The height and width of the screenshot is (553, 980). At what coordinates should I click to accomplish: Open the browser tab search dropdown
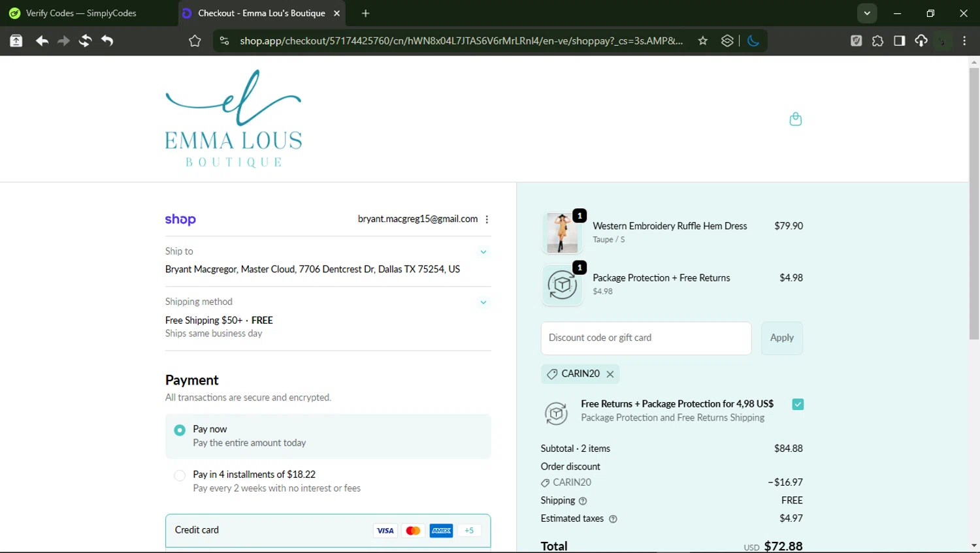point(867,13)
